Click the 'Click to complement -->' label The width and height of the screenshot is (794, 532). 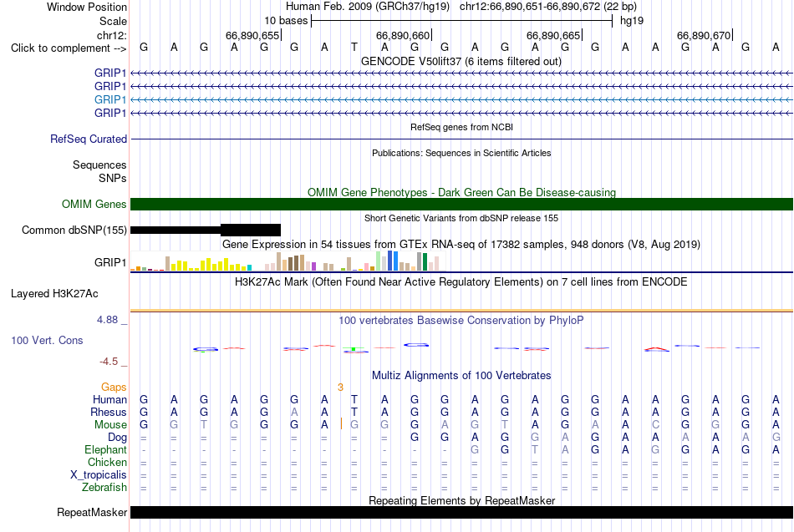click(x=69, y=48)
